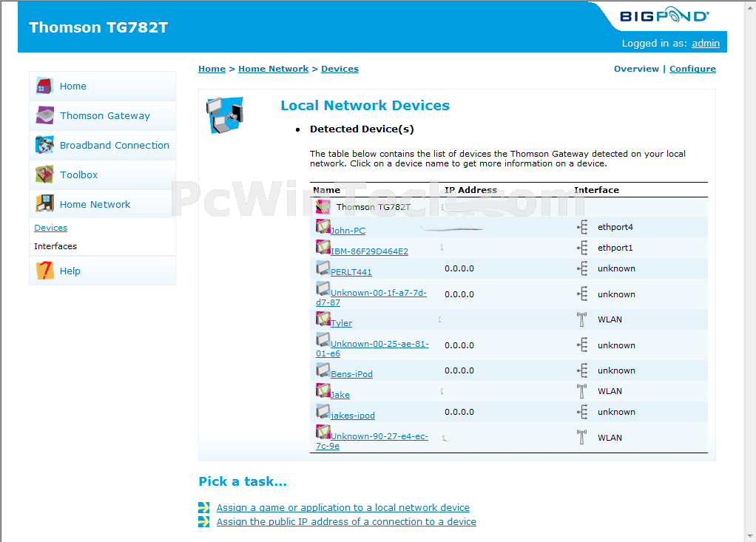
Task: Open the PERLT441 device details
Action: (351, 272)
